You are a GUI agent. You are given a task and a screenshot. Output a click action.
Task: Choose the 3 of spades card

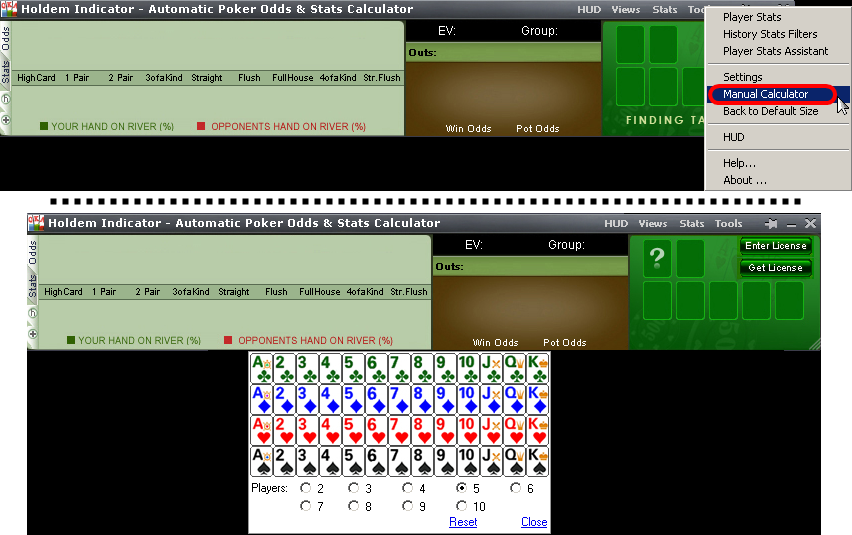click(x=308, y=461)
